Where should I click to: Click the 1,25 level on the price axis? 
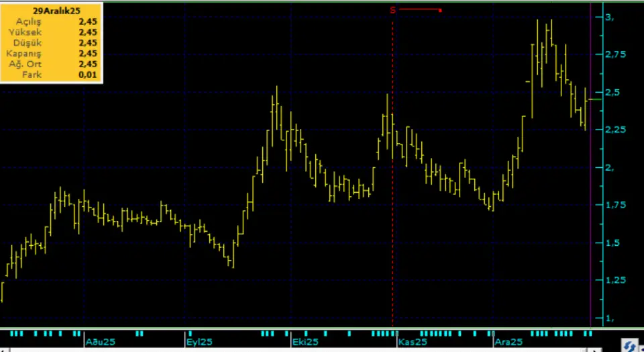tap(614, 279)
